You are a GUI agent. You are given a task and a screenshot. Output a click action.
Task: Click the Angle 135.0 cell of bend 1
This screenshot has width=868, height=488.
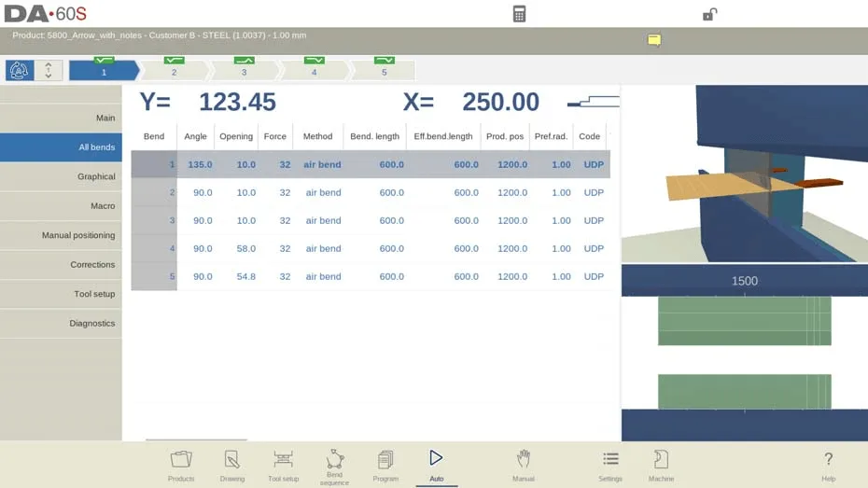[x=200, y=164]
